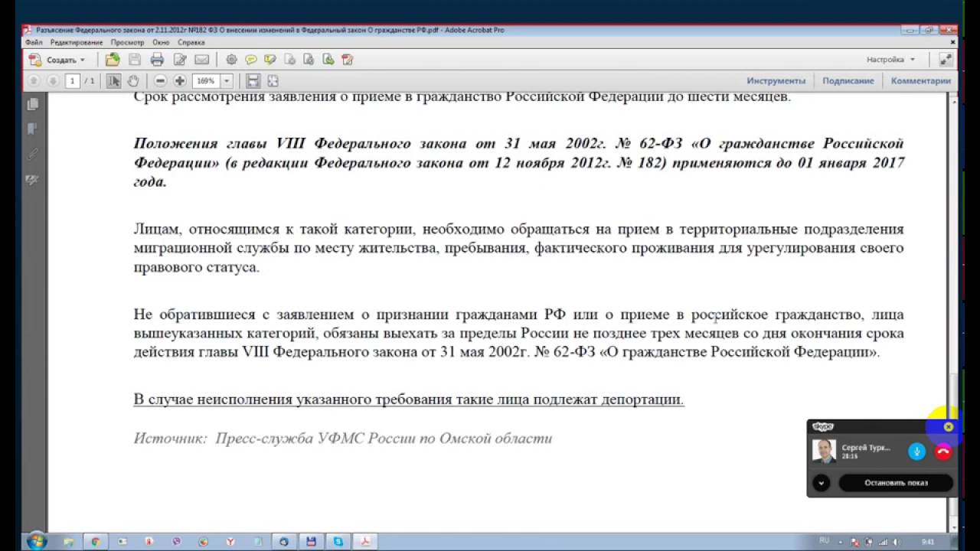The height and width of the screenshot is (551, 980).
Task: Add a sticky note comment
Action: coord(250,60)
